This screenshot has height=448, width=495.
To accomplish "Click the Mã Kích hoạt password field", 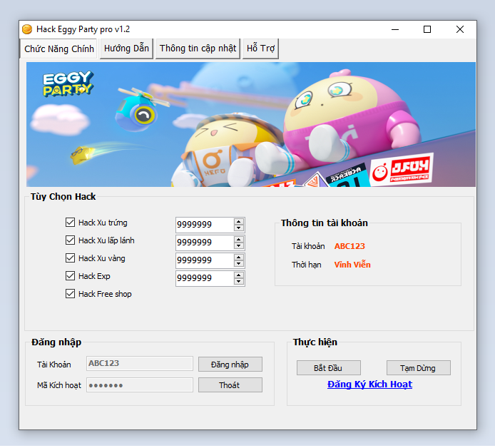I will click(x=140, y=385).
